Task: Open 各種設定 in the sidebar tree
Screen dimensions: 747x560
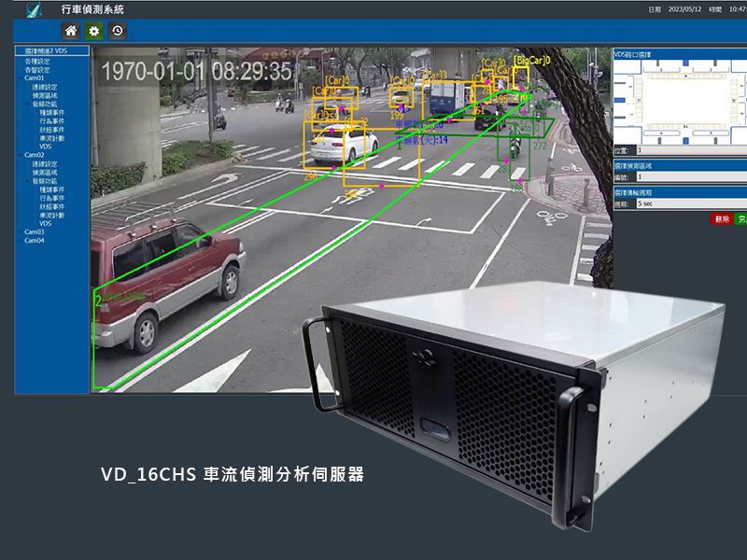Action: coord(38,62)
